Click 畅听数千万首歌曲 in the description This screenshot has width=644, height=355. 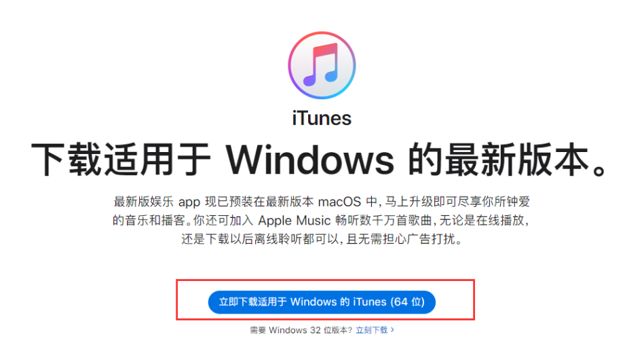point(383,221)
